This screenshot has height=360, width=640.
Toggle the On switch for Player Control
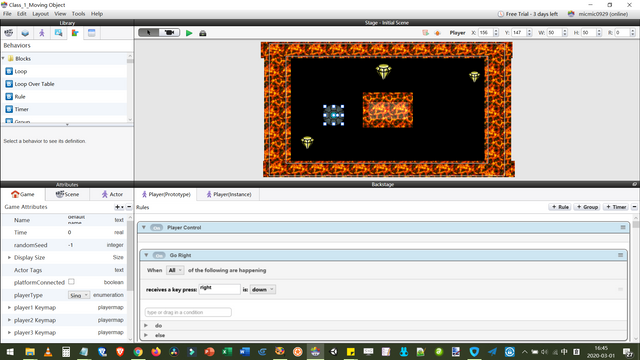(x=156, y=228)
